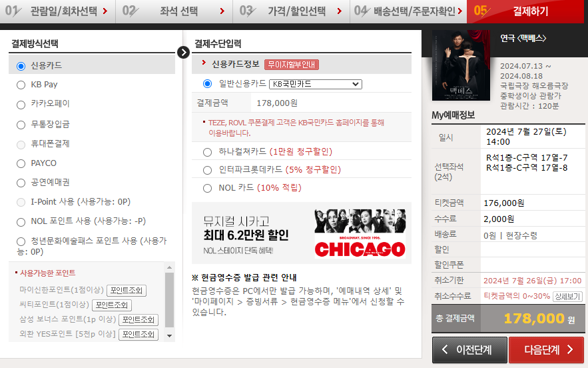Click 포인트조회 for 마이신한포인트
The height and width of the screenshot is (368, 588).
pyautogui.click(x=127, y=290)
